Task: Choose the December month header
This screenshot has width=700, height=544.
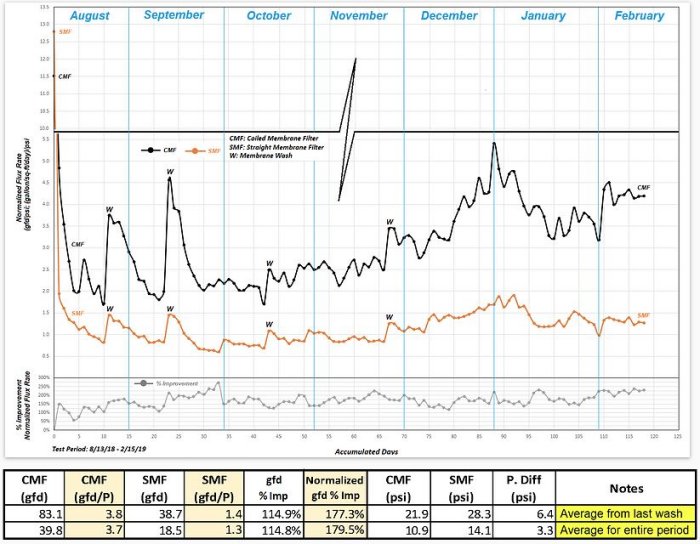Action: tap(449, 16)
